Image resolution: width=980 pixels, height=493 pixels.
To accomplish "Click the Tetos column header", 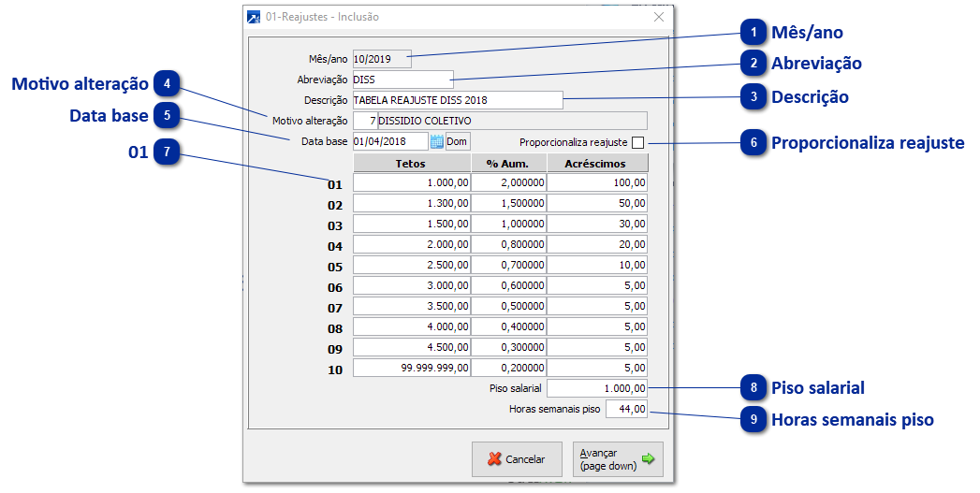I will pos(411,163).
